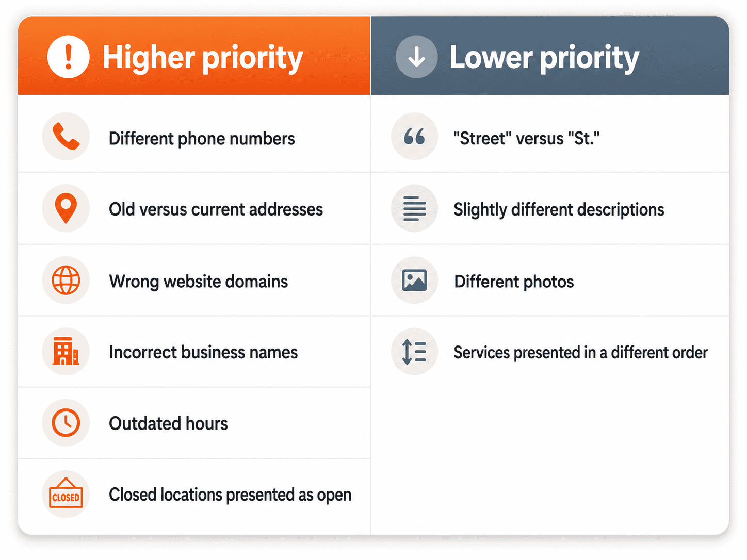Click the text lines description icon

click(x=414, y=208)
